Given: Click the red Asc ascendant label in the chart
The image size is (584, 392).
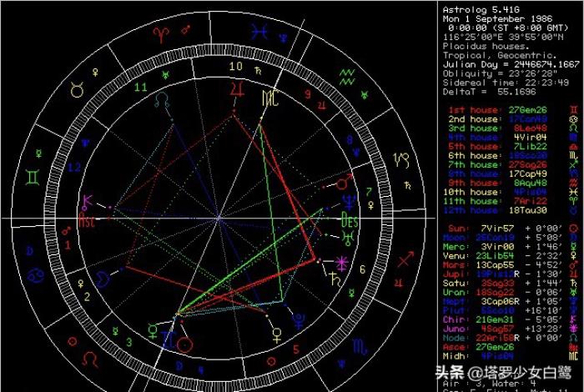Looking at the screenshot, I should pos(86,222).
